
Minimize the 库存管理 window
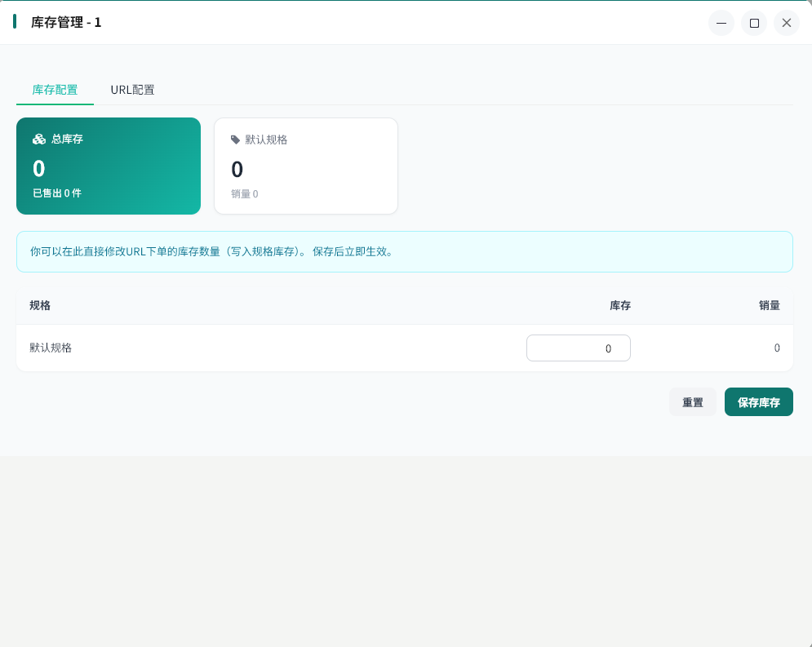(x=721, y=23)
